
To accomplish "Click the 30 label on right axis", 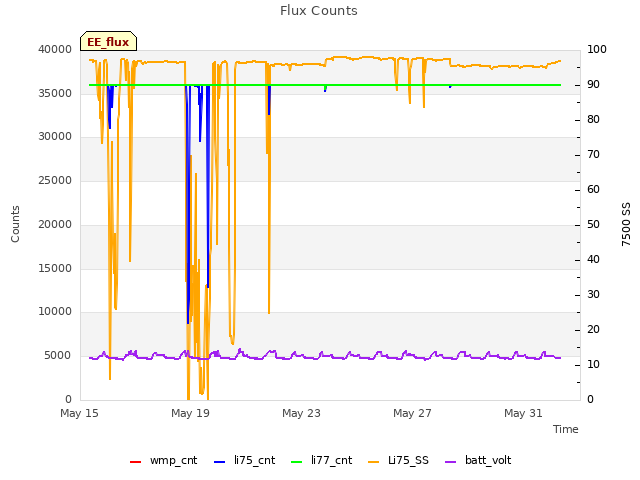I will coord(593,294).
